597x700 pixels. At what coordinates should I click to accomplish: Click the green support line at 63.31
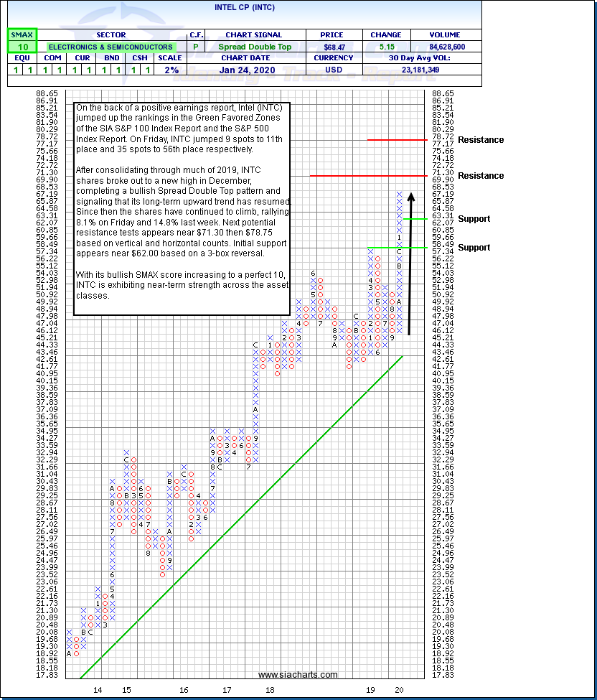point(415,218)
